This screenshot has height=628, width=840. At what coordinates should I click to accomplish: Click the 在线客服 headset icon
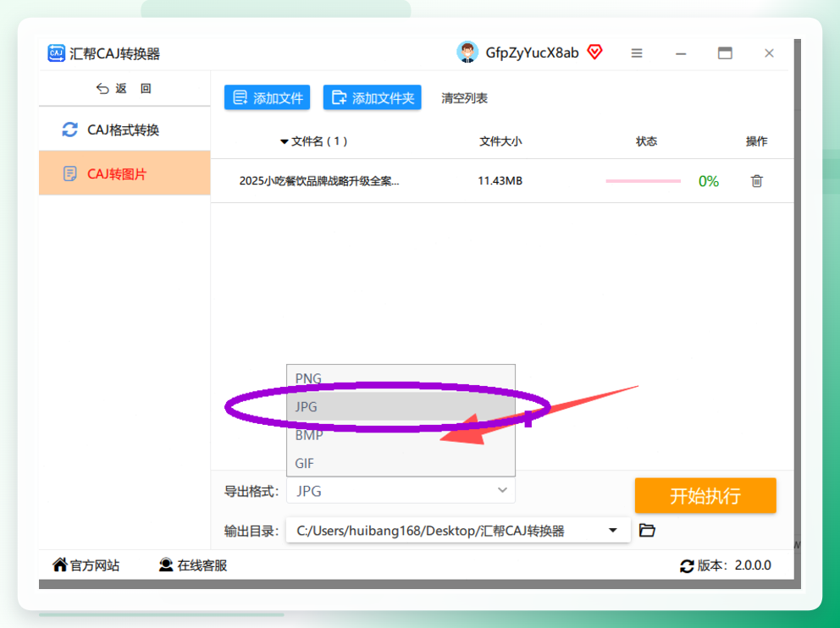(x=166, y=565)
